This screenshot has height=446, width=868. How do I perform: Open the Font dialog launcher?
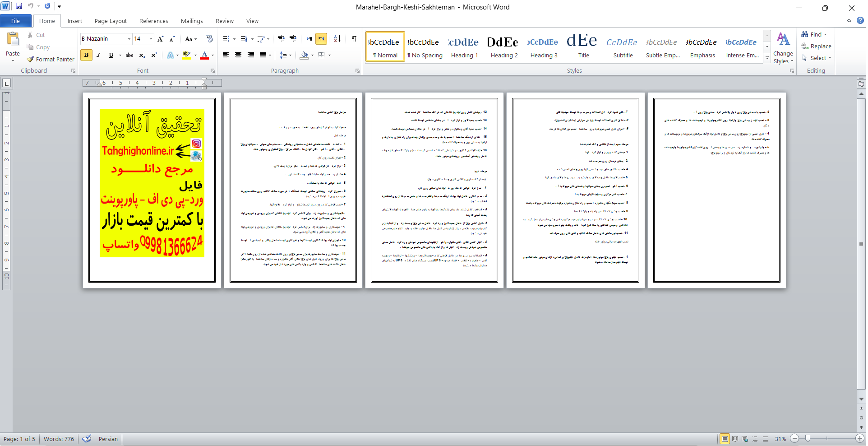(213, 71)
